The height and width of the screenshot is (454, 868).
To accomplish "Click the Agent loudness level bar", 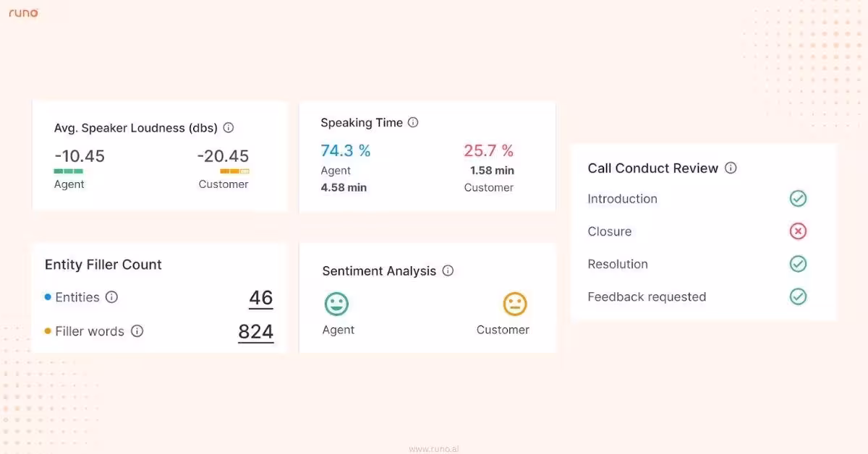I will click(x=68, y=171).
